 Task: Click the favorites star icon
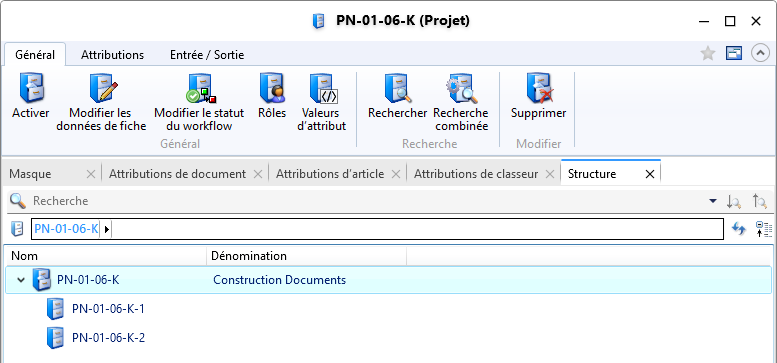coord(708,53)
